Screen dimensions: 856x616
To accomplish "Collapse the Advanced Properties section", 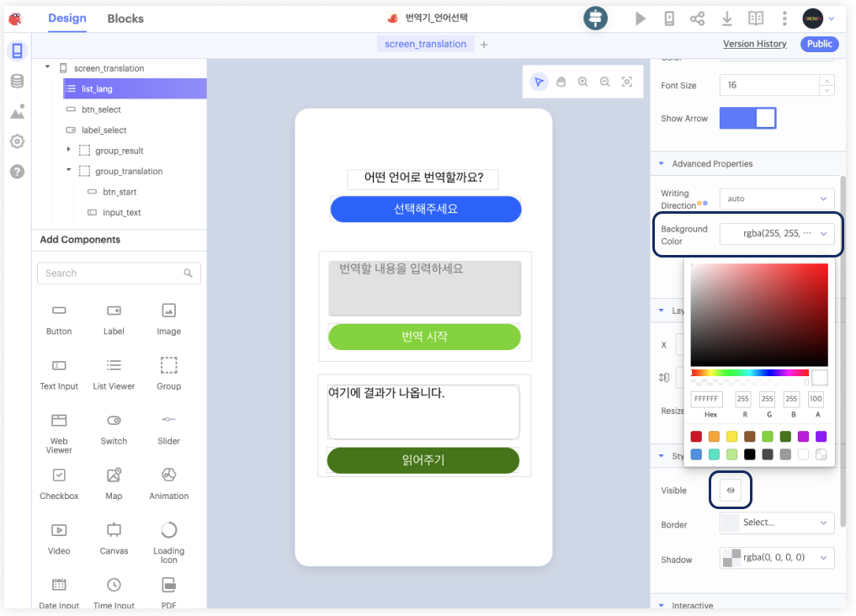I will pos(661,164).
